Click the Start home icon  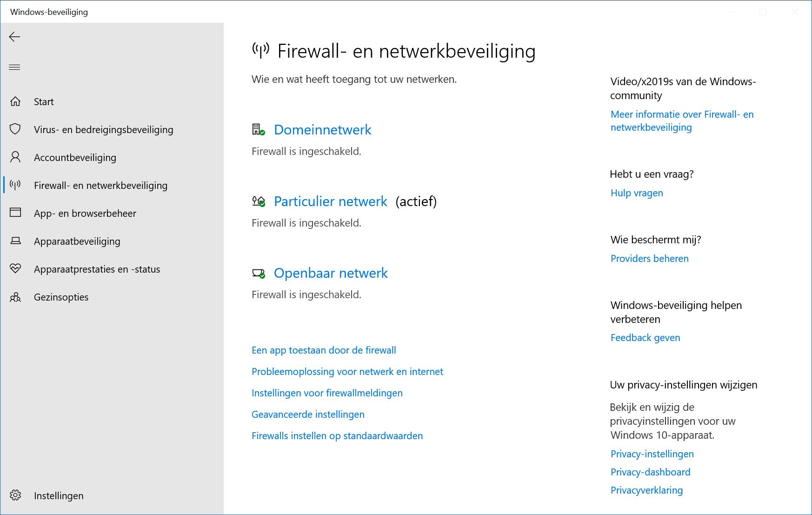[15, 101]
